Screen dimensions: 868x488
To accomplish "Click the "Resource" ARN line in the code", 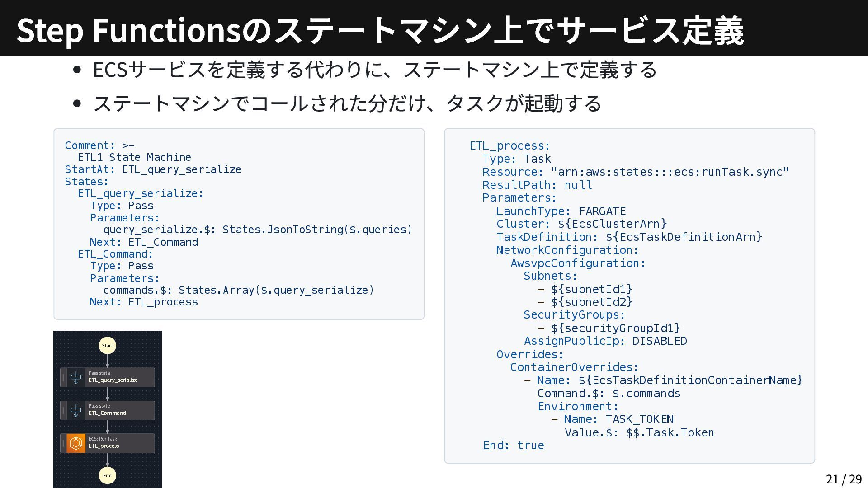I will click(635, 172).
